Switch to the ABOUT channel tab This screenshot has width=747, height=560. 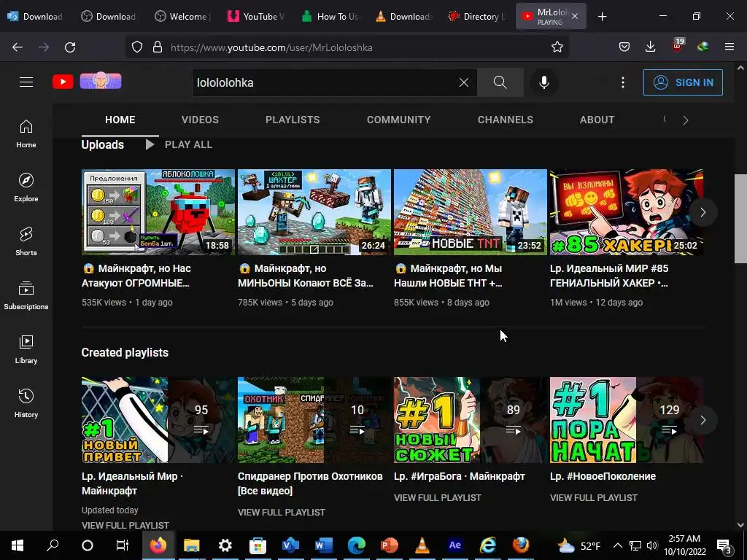[597, 120]
